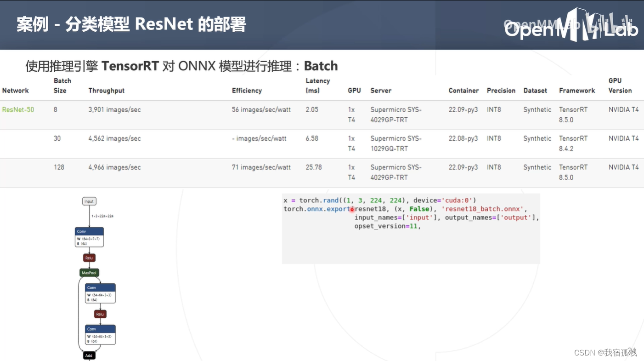Click the Throughput column header
Screen dimensions: 644x361
click(107, 91)
